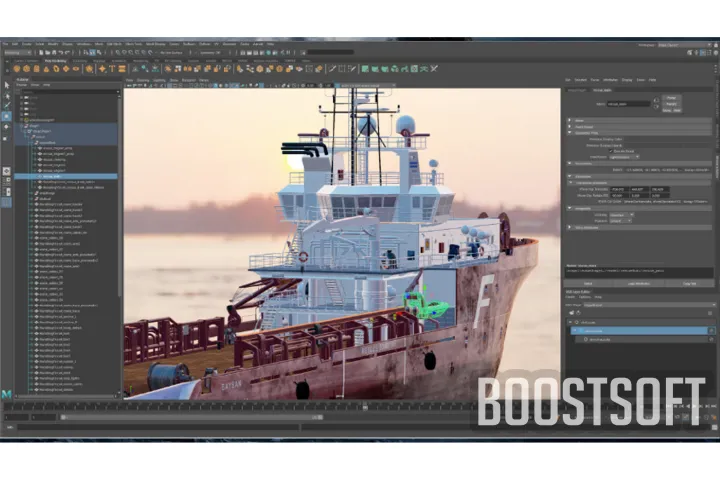Create a polygon sphere from the shelf
This screenshot has width=720, height=480.
click(x=17, y=69)
